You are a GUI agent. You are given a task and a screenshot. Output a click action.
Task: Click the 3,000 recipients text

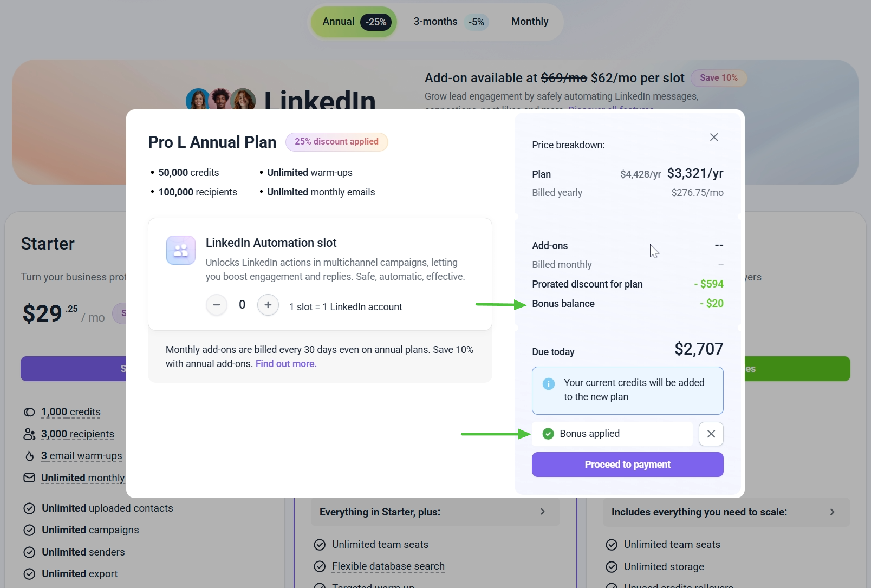tap(77, 434)
